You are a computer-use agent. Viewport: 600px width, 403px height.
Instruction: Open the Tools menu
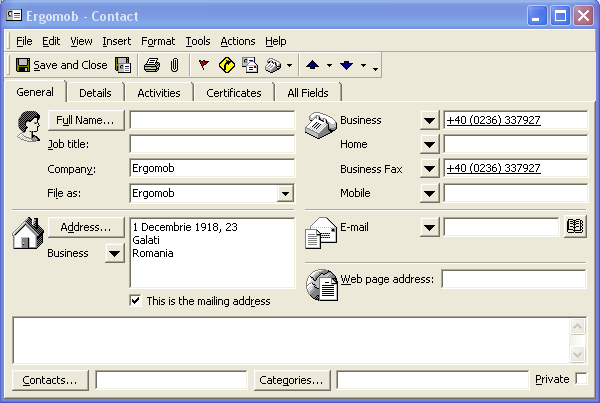tap(198, 41)
